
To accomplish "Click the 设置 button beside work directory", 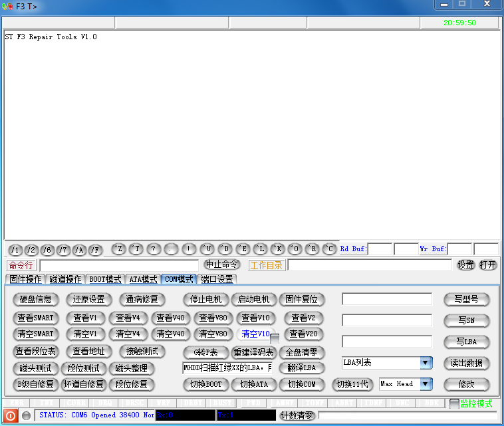I will 465,265.
